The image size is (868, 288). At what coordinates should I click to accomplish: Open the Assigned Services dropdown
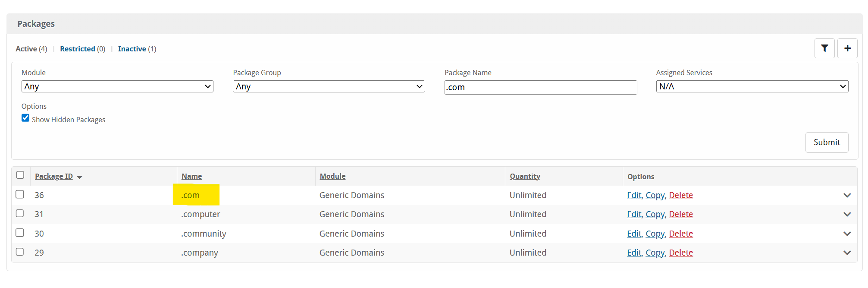click(752, 86)
